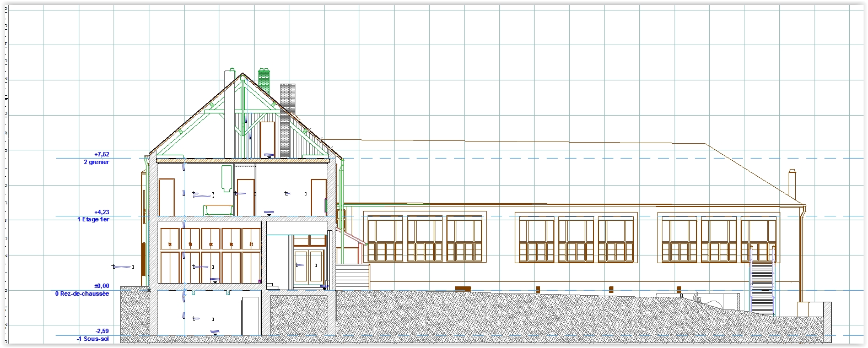The image size is (868, 348).
Task: Select the +7,52 elevation value
Action: (x=101, y=155)
